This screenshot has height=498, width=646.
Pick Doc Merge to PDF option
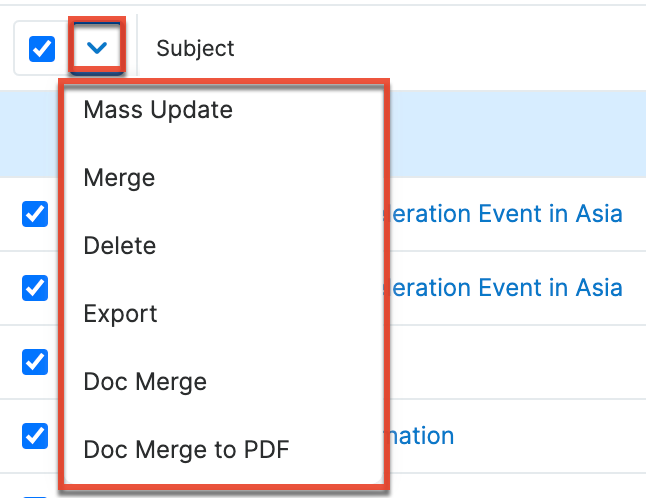coord(186,450)
